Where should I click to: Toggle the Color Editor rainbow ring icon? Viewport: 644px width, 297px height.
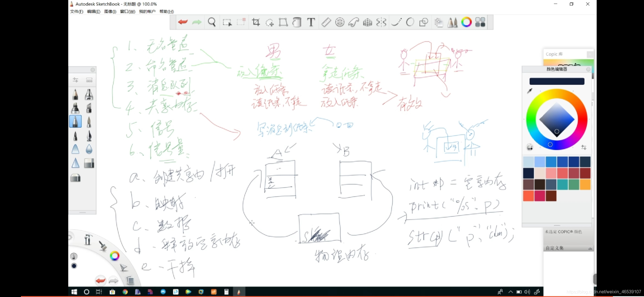[466, 22]
